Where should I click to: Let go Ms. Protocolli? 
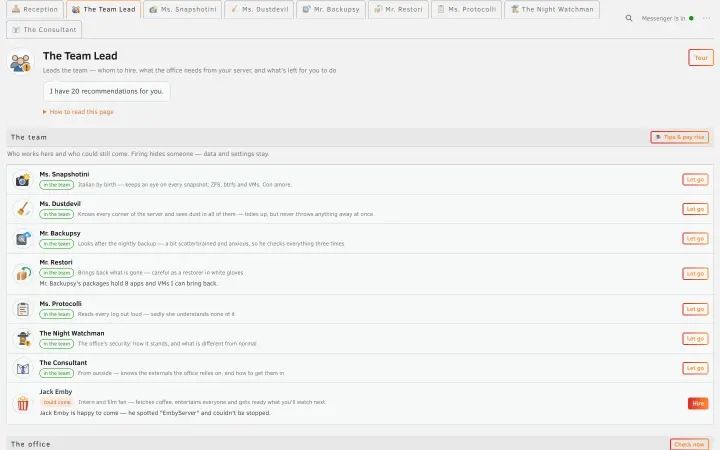click(x=695, y=309)
